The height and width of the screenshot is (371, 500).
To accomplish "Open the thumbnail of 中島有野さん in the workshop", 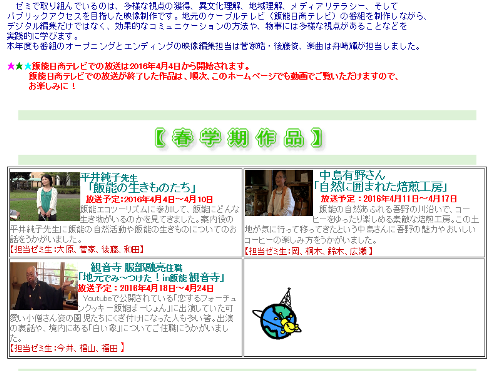I will [x=279, y=193].
